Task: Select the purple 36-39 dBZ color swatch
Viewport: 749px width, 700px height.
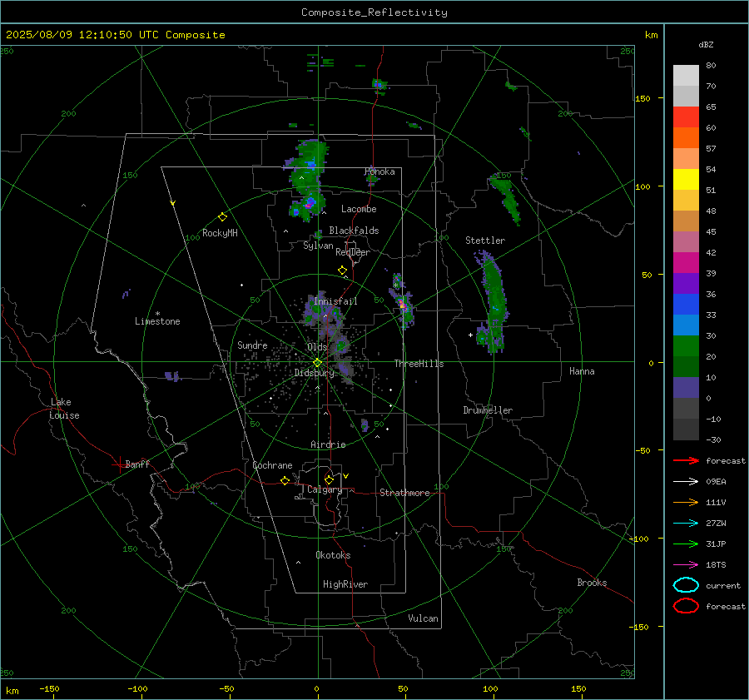Action: pos(686,284)
